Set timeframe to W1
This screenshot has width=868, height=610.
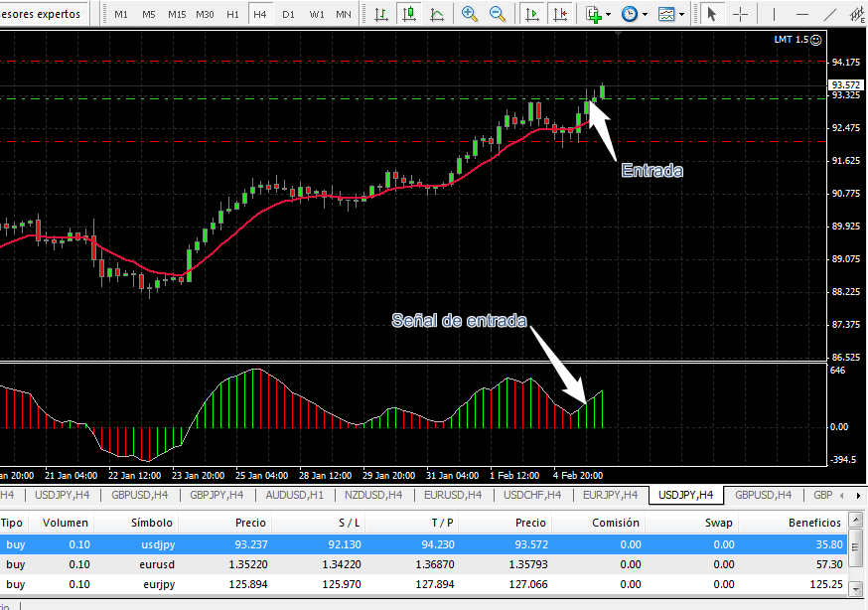317,14
